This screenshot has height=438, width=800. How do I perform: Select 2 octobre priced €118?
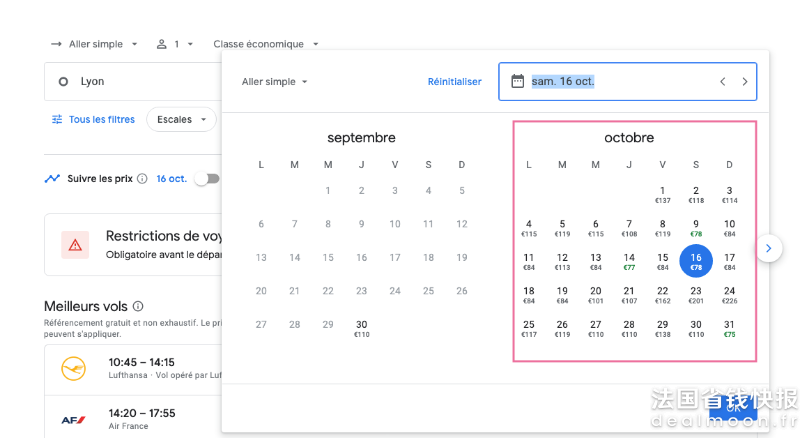click(696, 194)
